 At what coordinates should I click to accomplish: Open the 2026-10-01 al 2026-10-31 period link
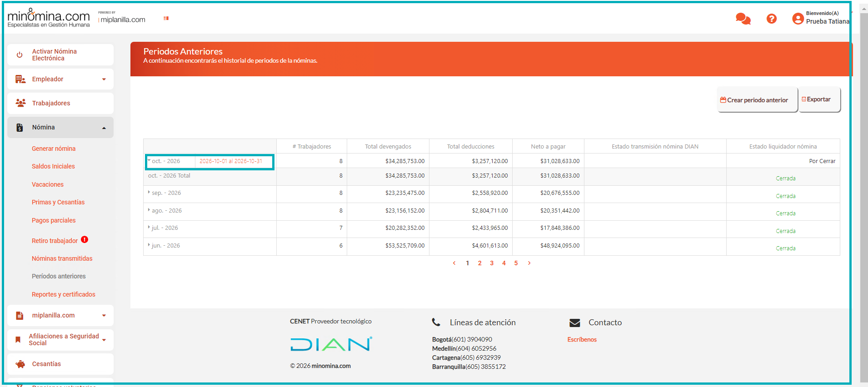[x=231, y=161]
